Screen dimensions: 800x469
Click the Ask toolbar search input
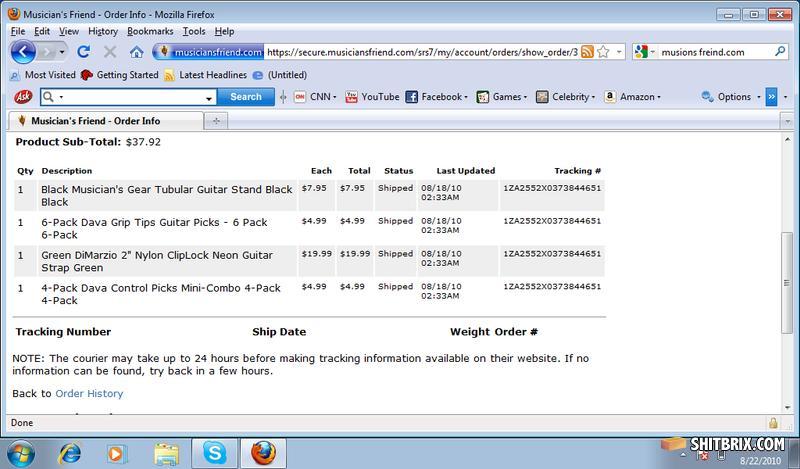coord(128,96)
